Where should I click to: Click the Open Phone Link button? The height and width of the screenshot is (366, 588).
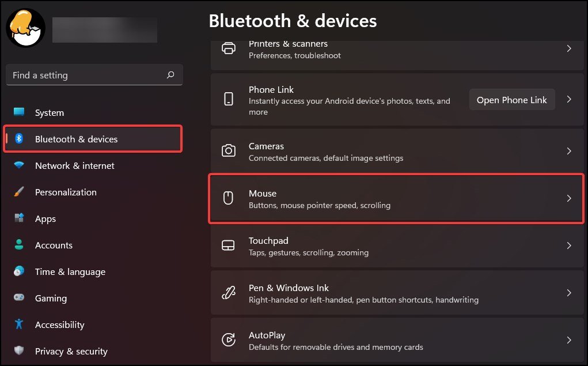(x=511, y=100)
